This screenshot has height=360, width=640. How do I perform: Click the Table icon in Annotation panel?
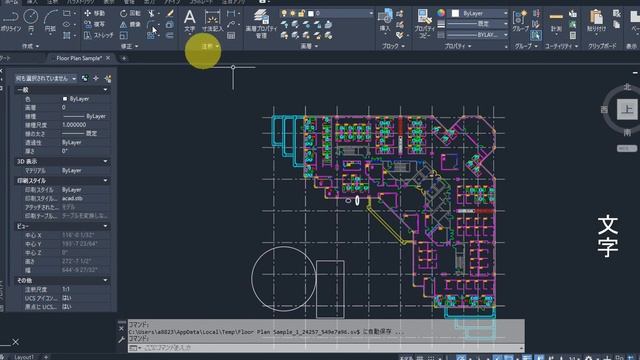click(x=231, y=36)
